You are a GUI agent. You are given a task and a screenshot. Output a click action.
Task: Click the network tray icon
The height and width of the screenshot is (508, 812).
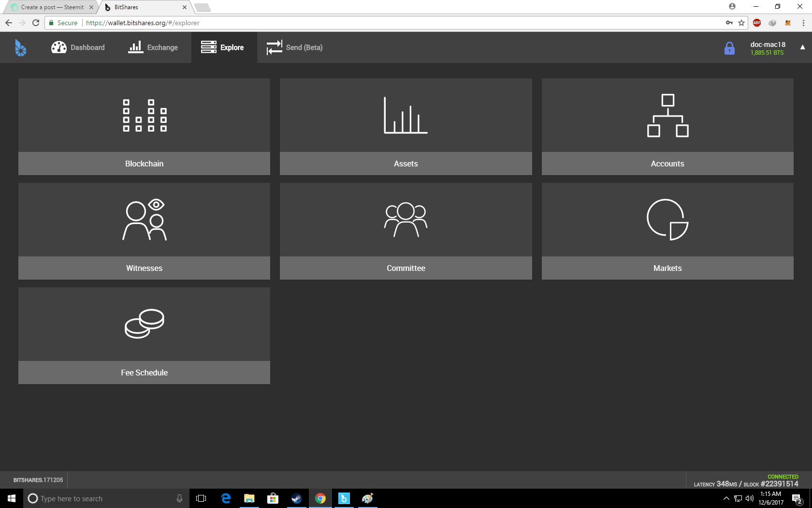pos(738,498)
